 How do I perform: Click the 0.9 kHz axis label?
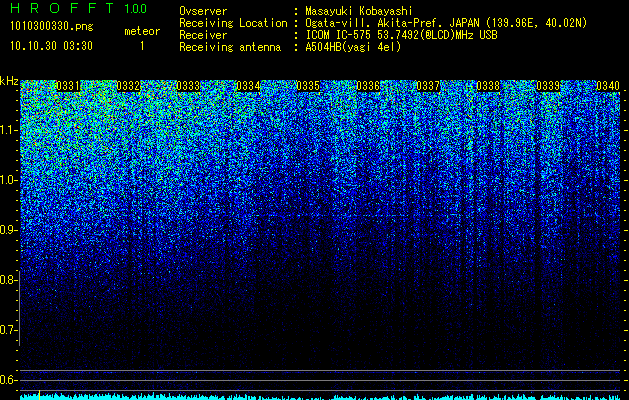[x=7, y=230]
